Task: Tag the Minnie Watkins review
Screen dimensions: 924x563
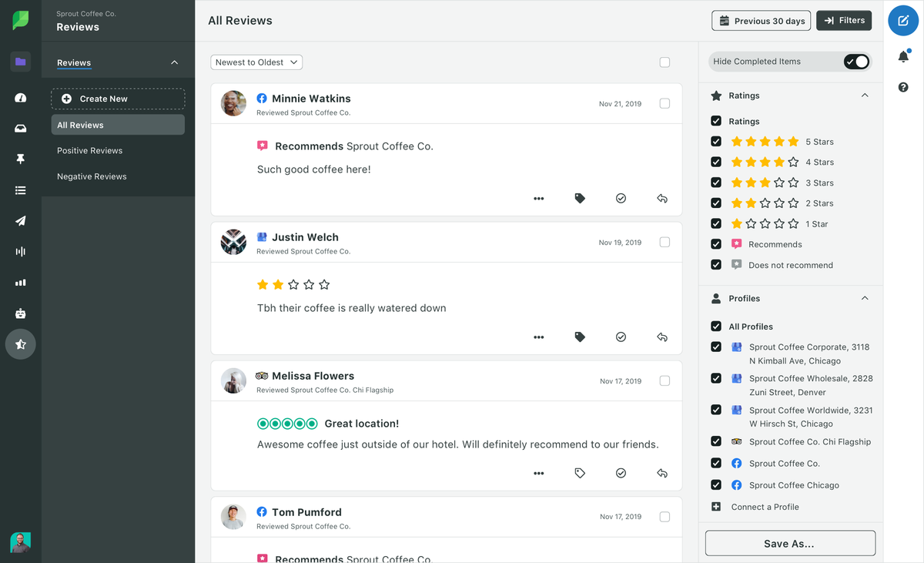Action: (x=580, y=199)
